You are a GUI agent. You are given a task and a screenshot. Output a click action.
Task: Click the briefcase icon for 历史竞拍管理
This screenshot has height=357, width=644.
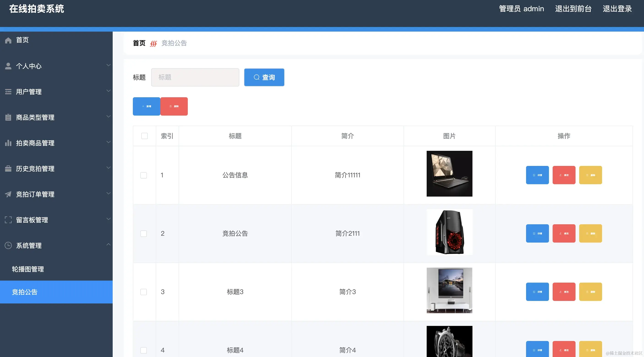point(8,169)
